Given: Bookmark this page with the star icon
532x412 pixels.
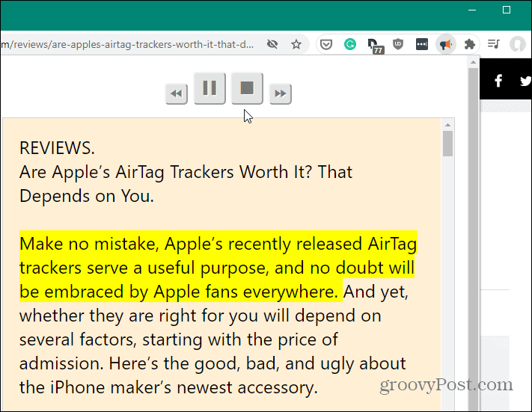Looking at the screenshot, I should 296,45.
